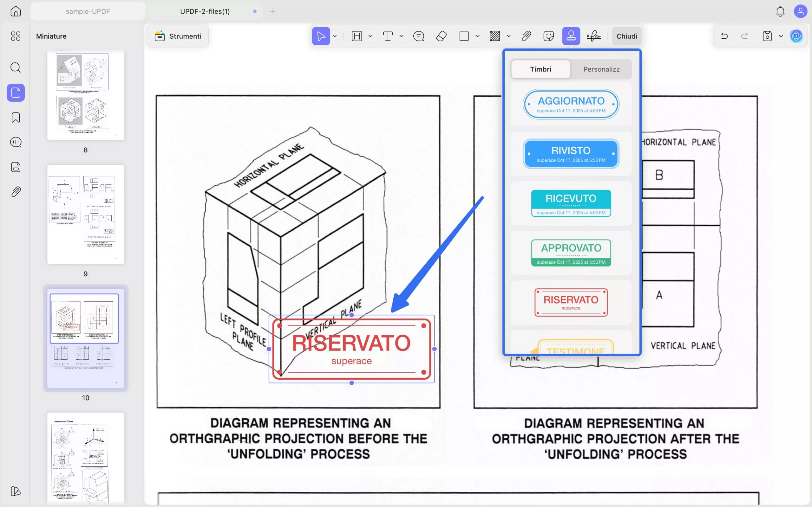Screen dimensions: 812x507
Task: Click the attachment paperclip toolbar icon
Action: click(526, 36)
